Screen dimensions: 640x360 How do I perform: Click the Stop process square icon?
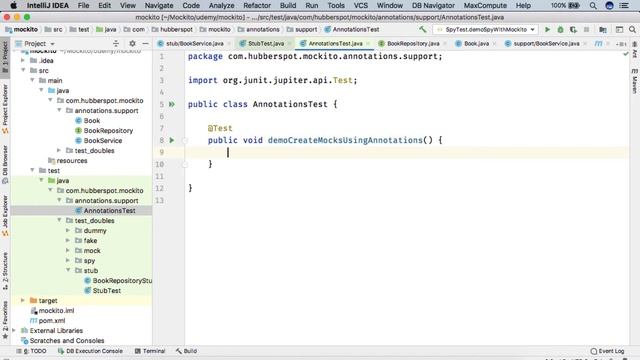(587, 29)
